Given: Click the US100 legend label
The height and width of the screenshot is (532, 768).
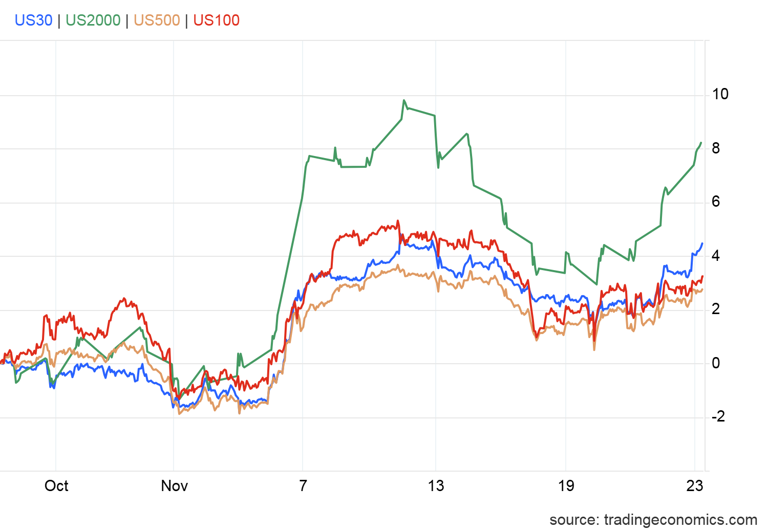Looking at the screenshot, I should point(216,20).
